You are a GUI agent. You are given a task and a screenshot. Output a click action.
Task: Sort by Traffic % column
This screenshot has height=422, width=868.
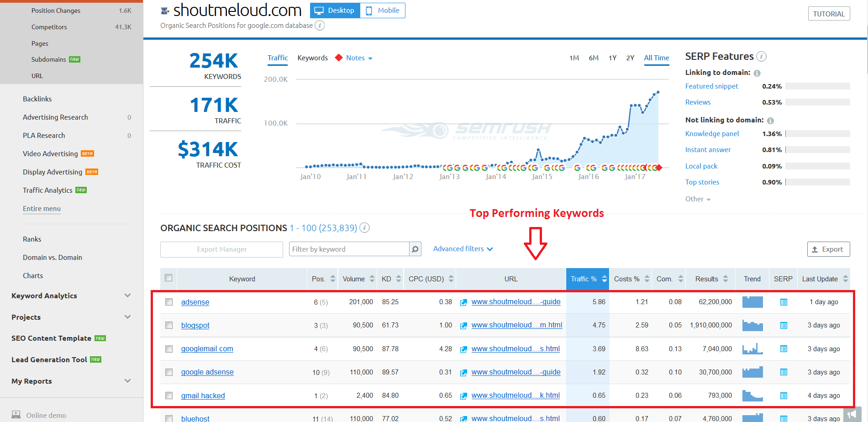588,279
